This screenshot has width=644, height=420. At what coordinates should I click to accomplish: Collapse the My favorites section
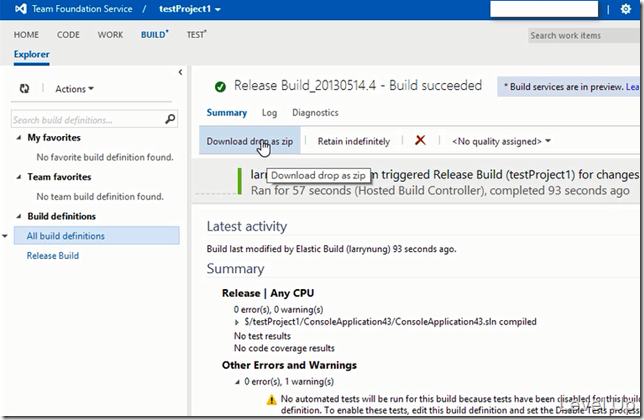click(x=18, y=138)
